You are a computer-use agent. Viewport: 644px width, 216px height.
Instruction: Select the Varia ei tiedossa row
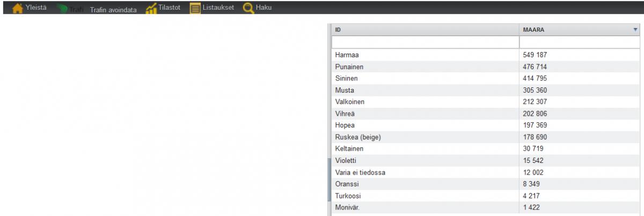tap(486, 173)
